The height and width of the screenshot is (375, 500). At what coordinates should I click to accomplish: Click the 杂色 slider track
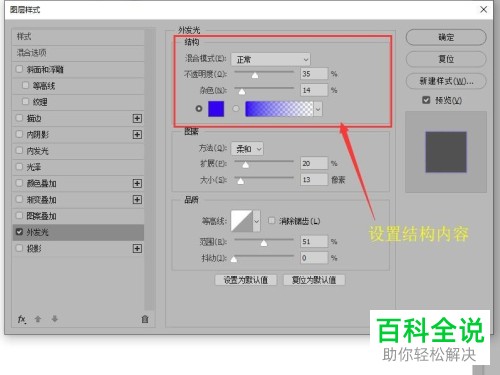click(264, 88)
